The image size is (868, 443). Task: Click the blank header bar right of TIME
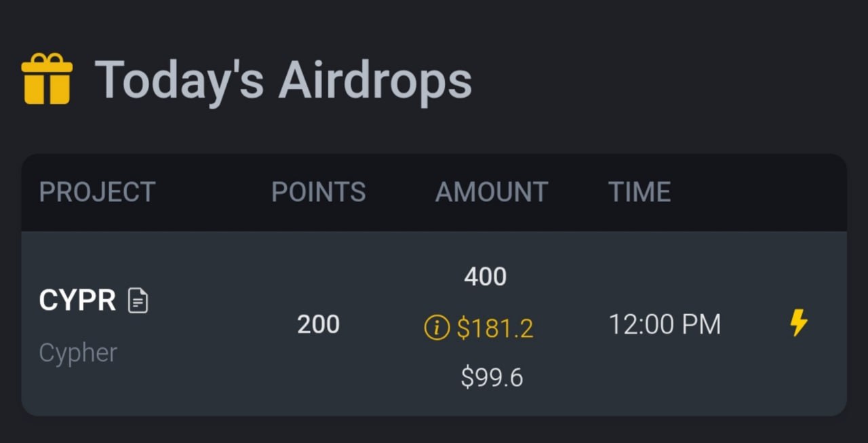pos(759,192)
